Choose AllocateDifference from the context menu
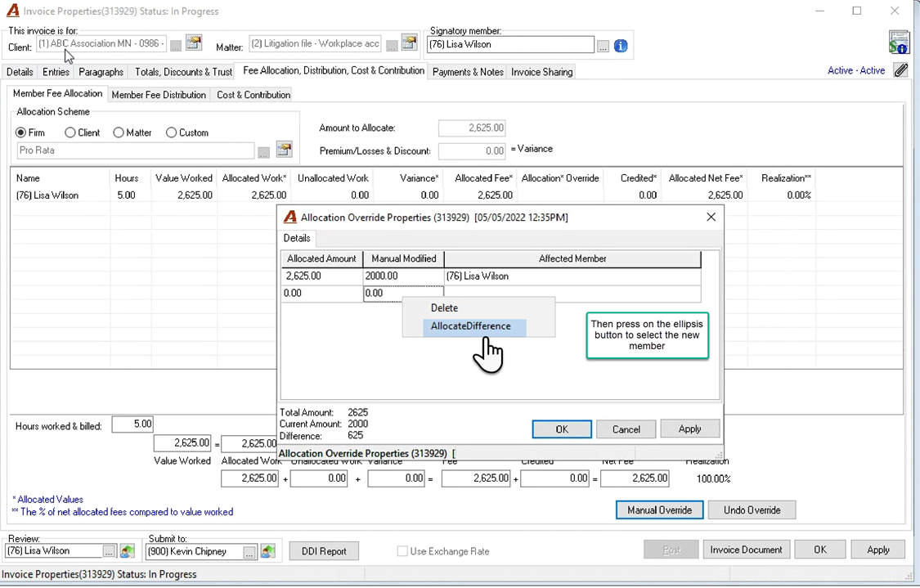This screenshot has height=588, width=920. click(474, 326)
